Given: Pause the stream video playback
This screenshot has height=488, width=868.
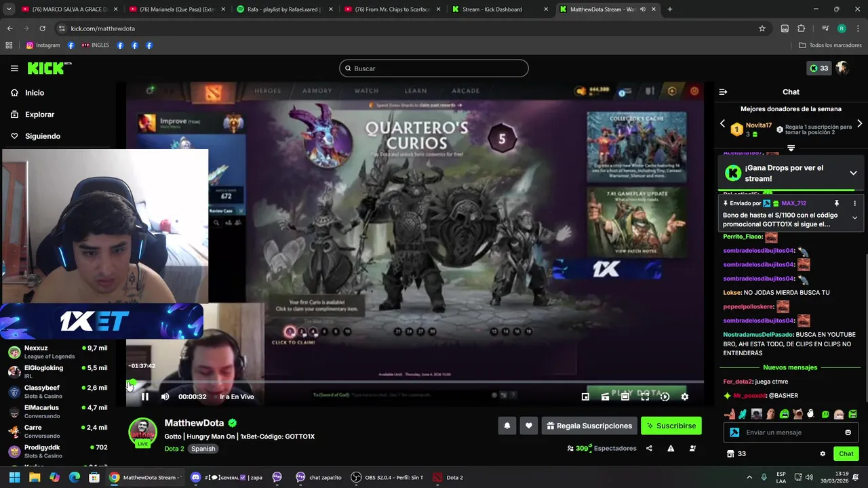Looking at the screenshot, I should (144, 396).
